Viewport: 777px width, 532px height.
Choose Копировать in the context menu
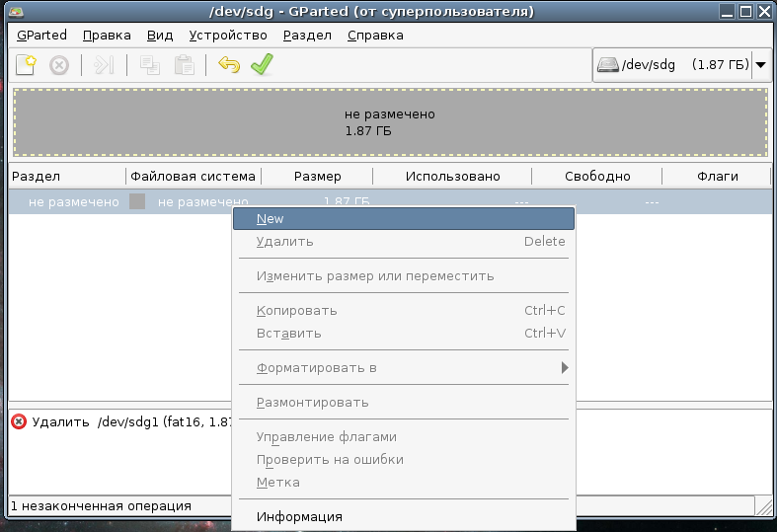pos(404,311)
